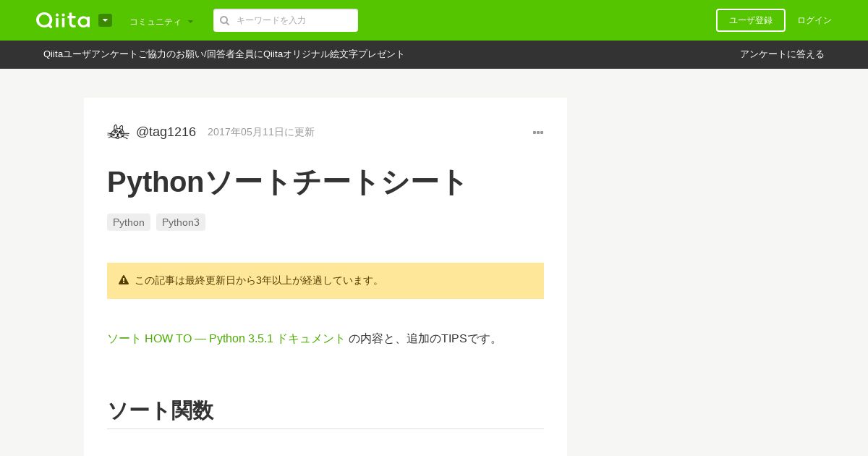
Task: Click the Qiita logo
Action: [63, 20]
